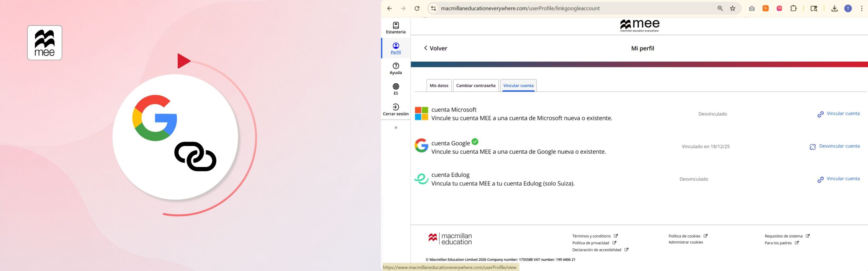Open the pink round extension icon

[x=779, y=8]
